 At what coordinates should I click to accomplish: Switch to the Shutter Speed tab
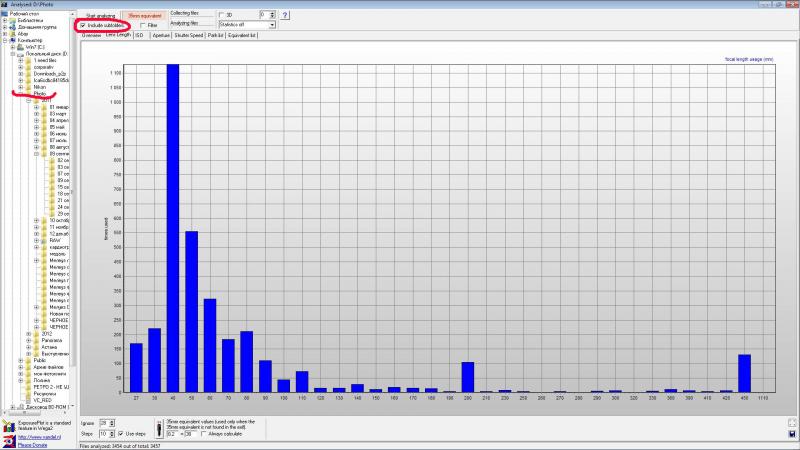coord(189,36)
